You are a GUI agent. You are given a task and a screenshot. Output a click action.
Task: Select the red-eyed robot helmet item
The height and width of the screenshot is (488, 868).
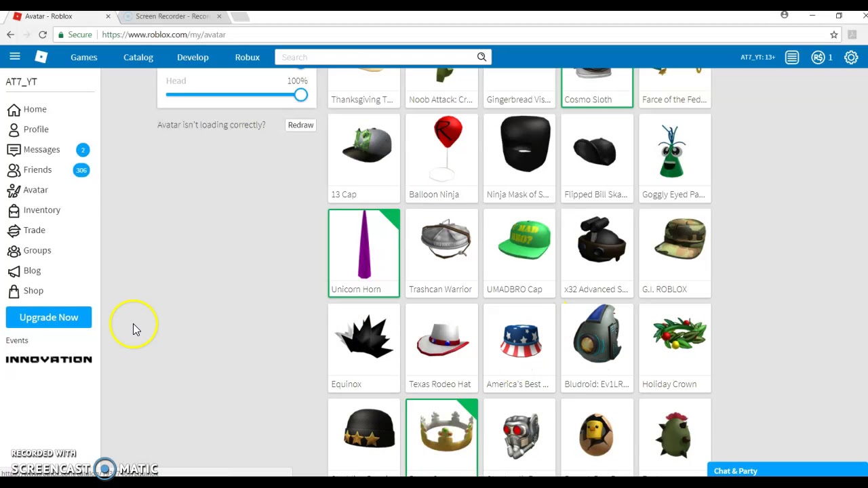click(519, 437)
